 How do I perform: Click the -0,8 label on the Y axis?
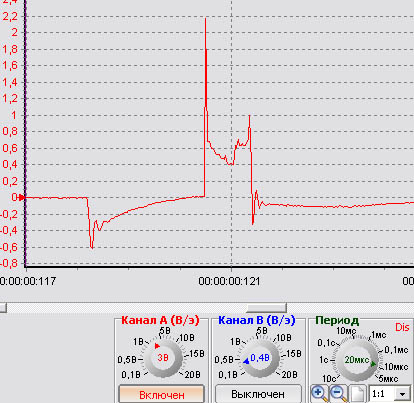[9, 263]
